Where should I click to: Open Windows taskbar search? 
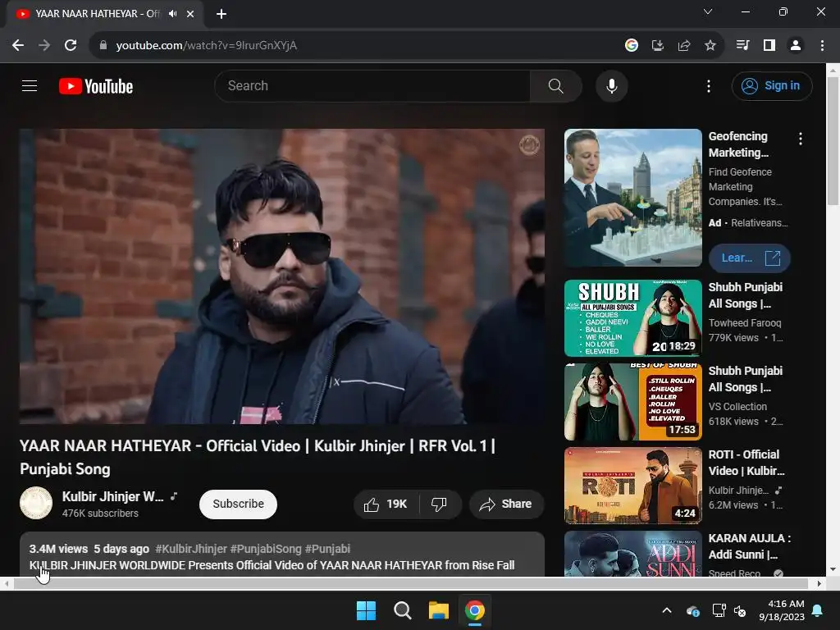[x=402, y=610]
